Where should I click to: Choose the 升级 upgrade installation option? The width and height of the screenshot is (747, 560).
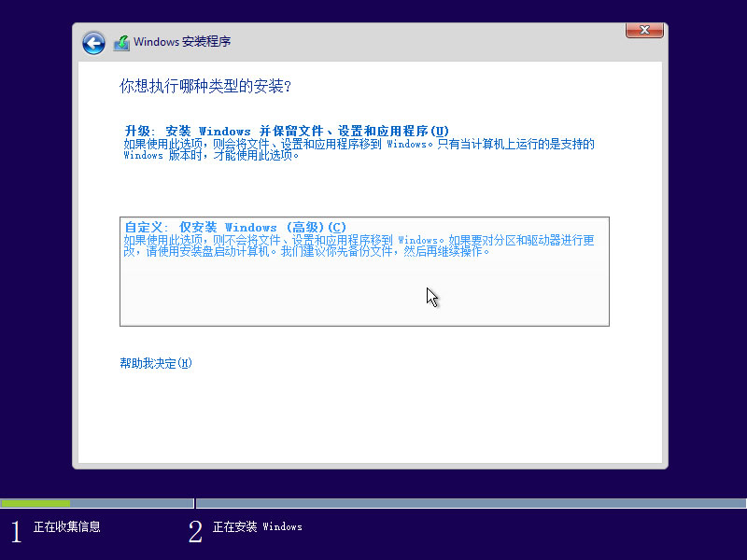(359, 143)
